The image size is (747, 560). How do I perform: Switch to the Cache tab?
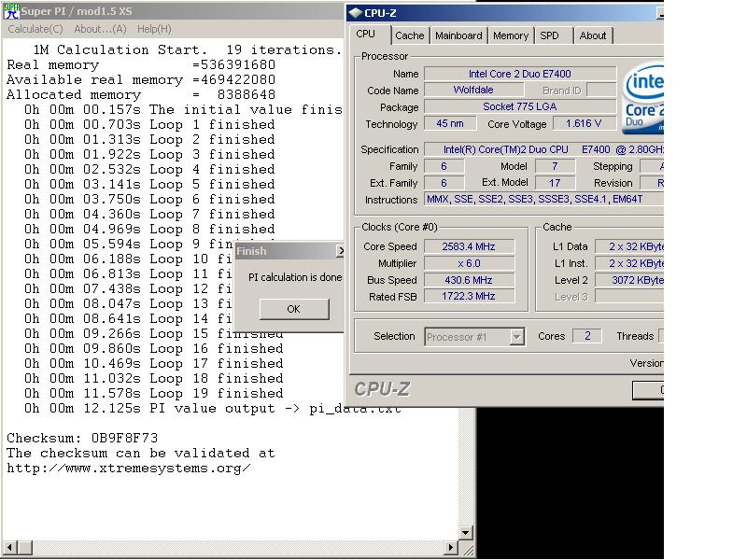[x=410, y=35]
